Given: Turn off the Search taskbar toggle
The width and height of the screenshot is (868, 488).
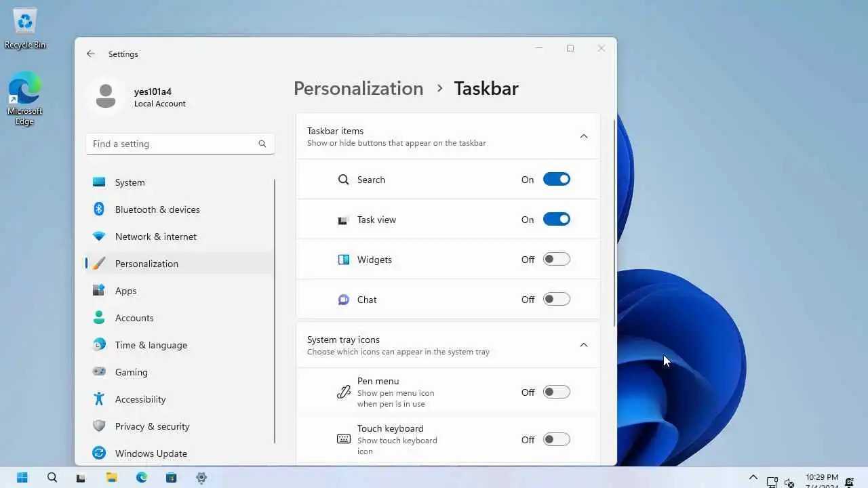Looking at the screenshot, I should (x=556, y=180).
